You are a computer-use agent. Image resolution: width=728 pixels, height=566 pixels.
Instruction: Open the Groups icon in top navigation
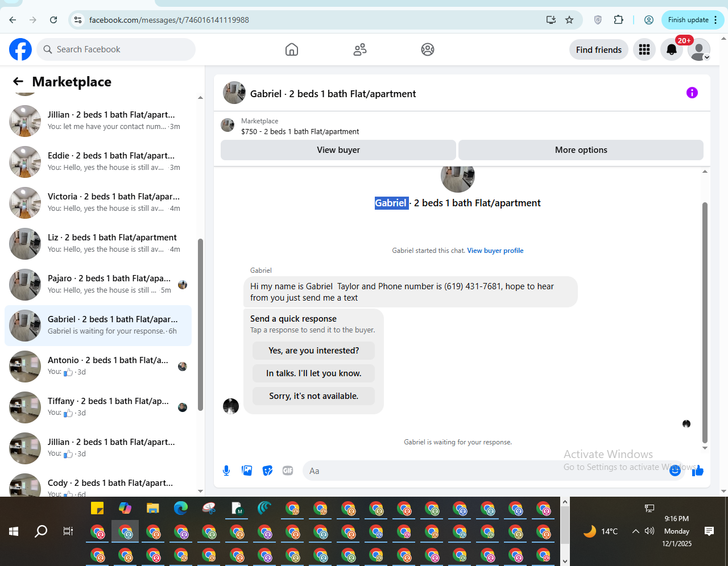point(428,49)
